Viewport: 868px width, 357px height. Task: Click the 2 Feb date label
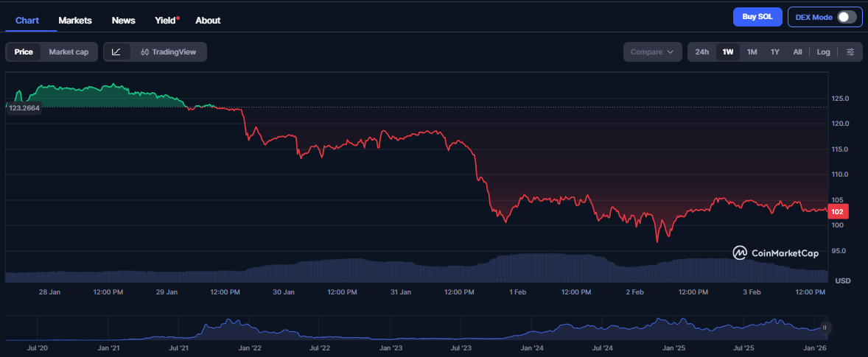click(x=634, y=291)
